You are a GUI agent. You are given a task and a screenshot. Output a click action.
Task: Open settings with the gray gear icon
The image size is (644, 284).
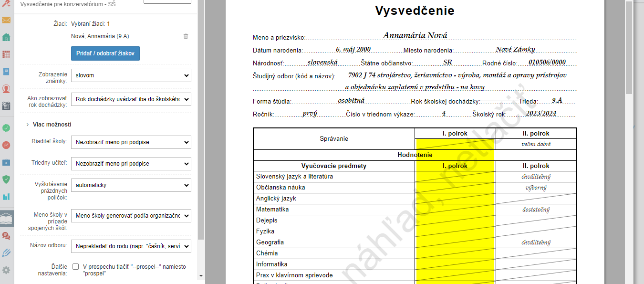coord(6,270)
